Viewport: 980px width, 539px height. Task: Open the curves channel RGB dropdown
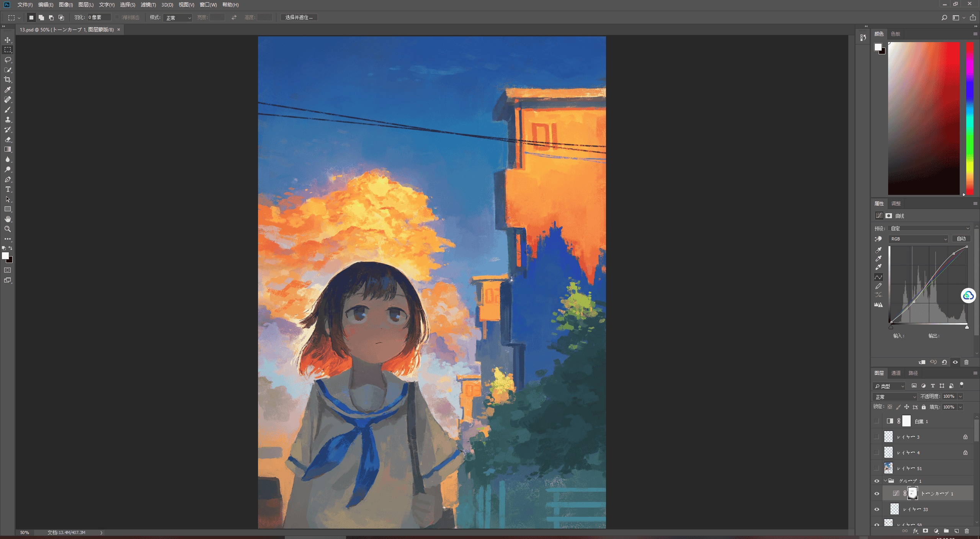click(918, 239)
